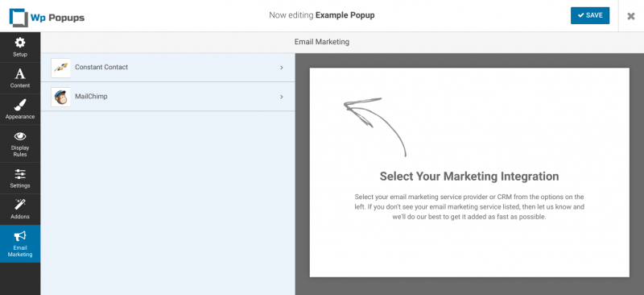Click the MailChimp monkey logo
Screen dimensions: 644x295
tap(61, 97)
